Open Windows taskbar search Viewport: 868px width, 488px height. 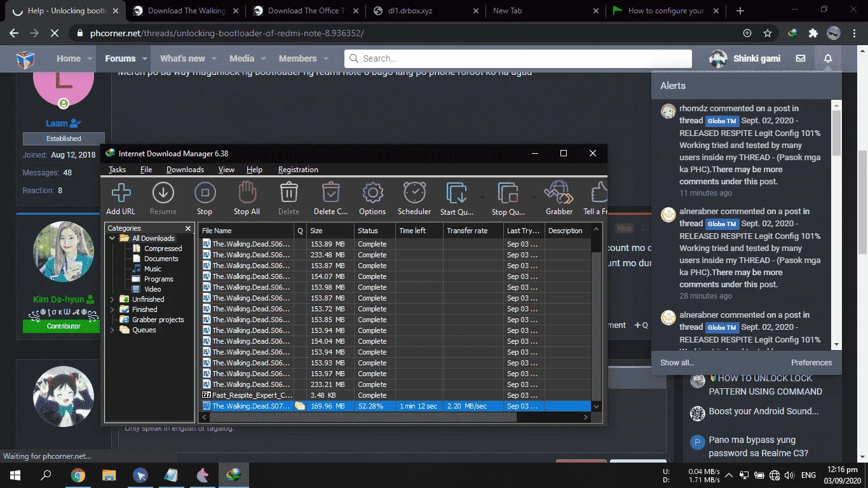pyautogui.click(x=46, y=475)
